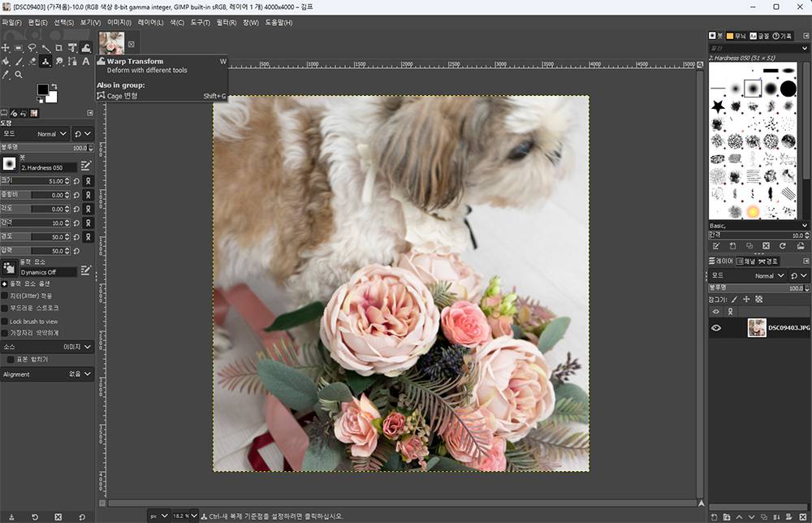Select the Bucket Fill tool
The image size is (812, 523).
6,62
